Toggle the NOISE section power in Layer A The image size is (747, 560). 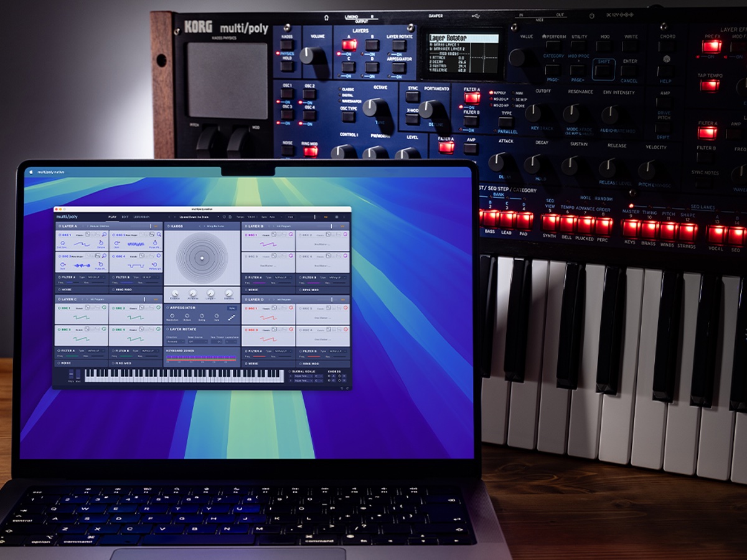click(x=60, y=290)
